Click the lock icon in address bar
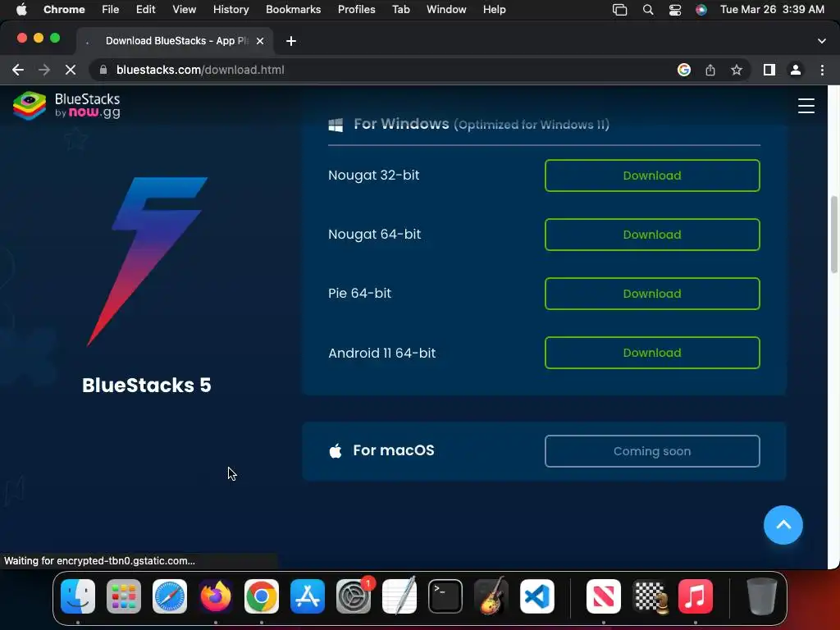 pos(103,70)
